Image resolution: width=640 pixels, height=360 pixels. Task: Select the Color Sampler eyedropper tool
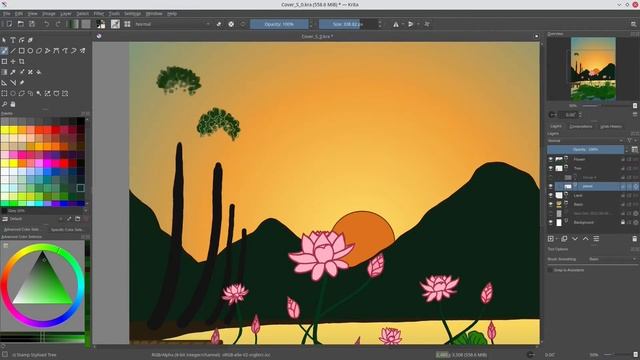click(x=13, y=72)
